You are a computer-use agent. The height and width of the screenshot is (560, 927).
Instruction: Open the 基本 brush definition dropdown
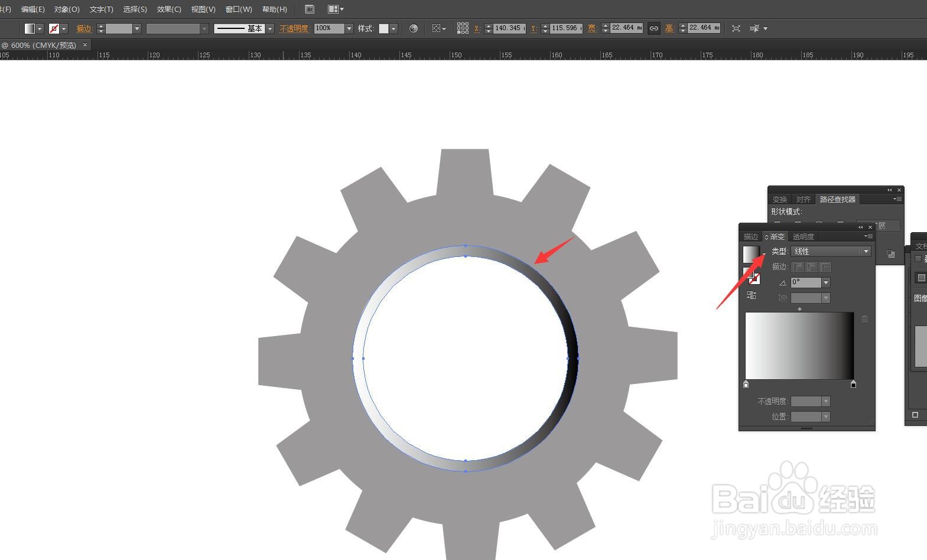click(x=270, y=28)
